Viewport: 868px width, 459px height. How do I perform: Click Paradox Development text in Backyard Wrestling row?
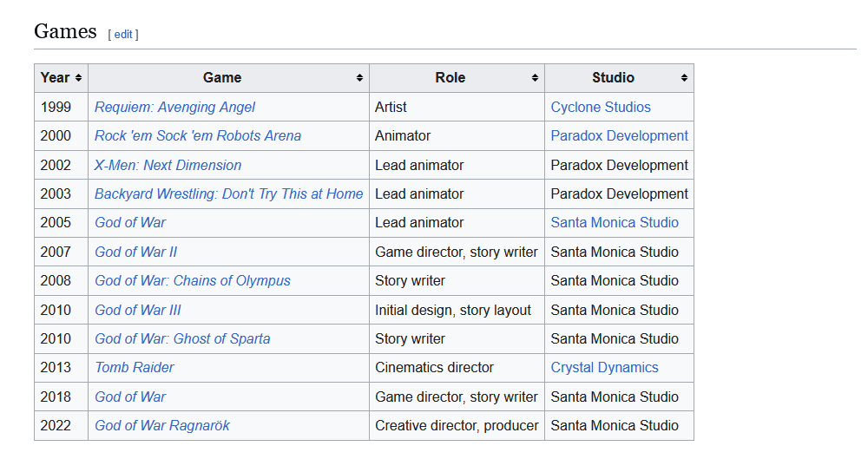pos(620,193)
